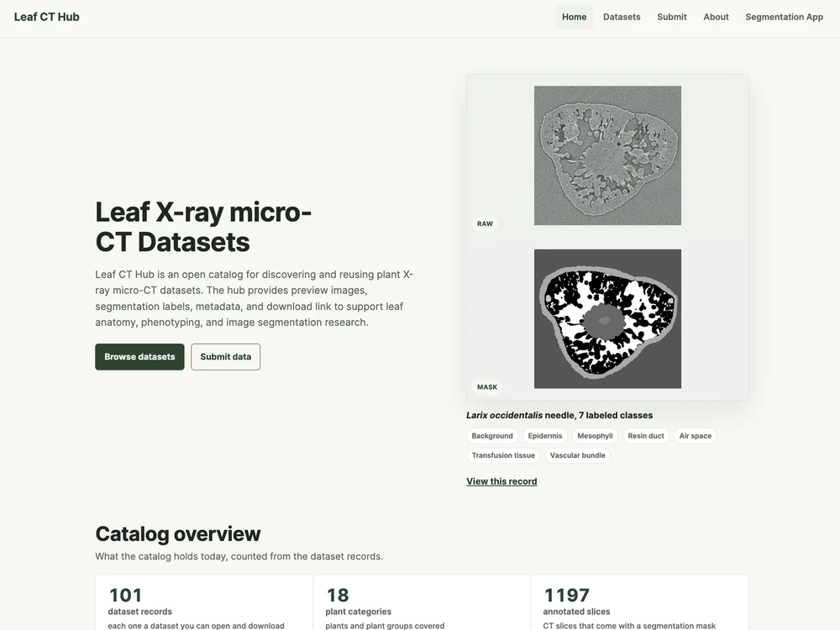Click the Browse datasets button
The image size is (840, 630).
click(139, 357)
